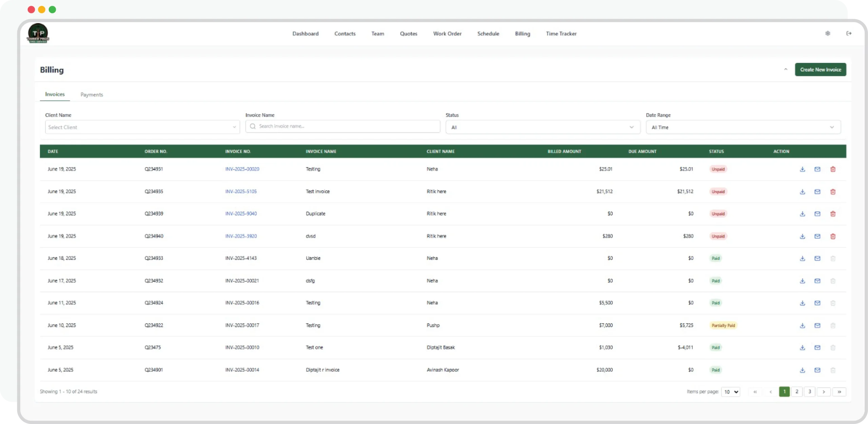Download invoice INV-2025-00020

pyautogui.click(x=802, y=169)
